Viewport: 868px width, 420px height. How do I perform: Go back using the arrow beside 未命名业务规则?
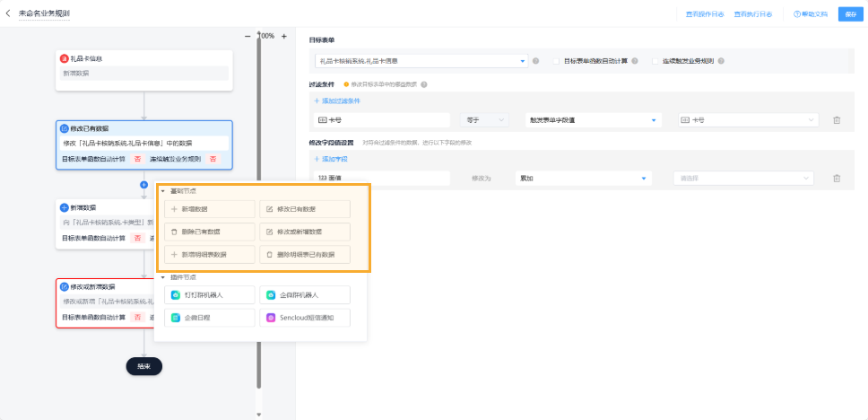(x=8, y=13)
